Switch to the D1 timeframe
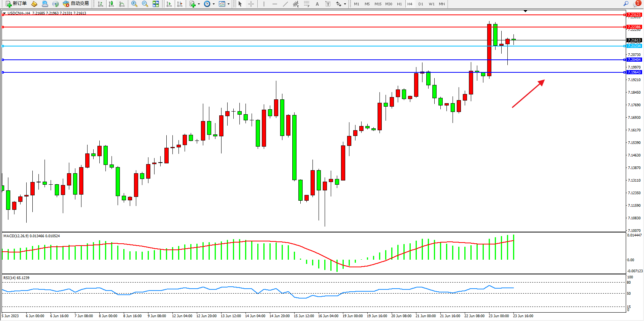 pos(421,4)
